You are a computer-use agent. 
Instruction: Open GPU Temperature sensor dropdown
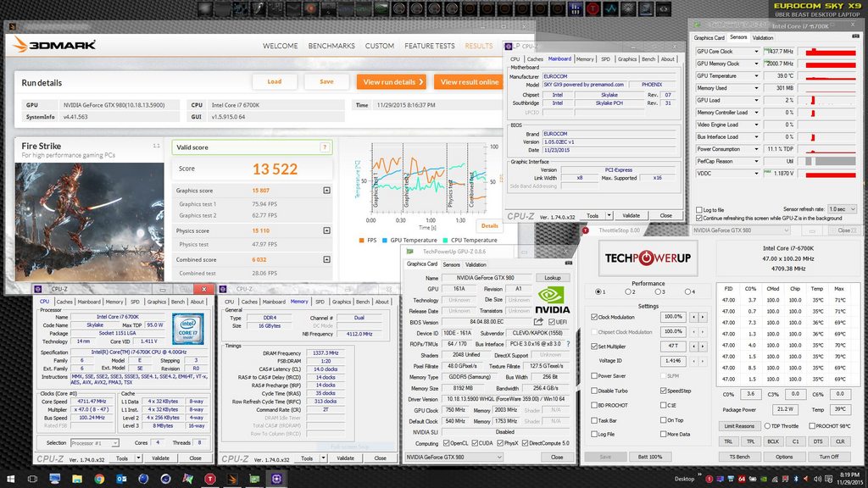pyautogui.click(x=756, y=75)
